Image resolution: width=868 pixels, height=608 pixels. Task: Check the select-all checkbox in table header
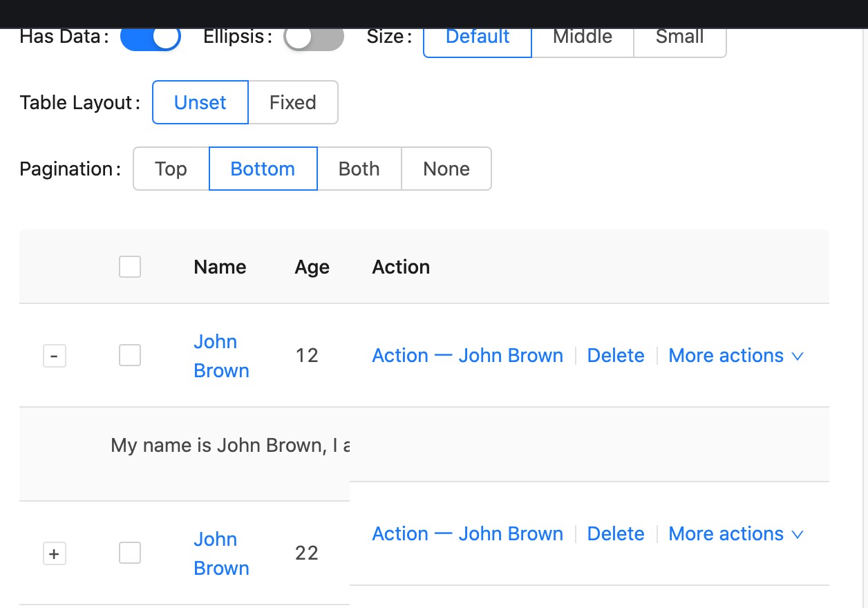click(130, 267)
